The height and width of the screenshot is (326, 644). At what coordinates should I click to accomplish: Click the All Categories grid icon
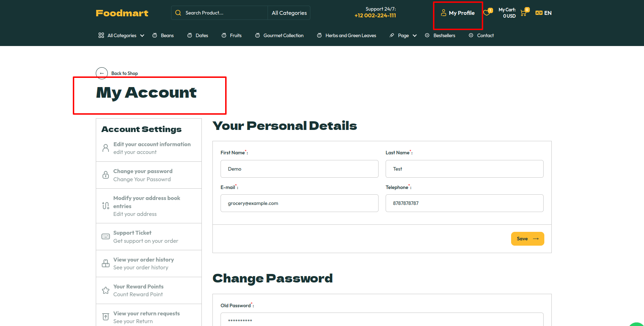tap(101, 35)
